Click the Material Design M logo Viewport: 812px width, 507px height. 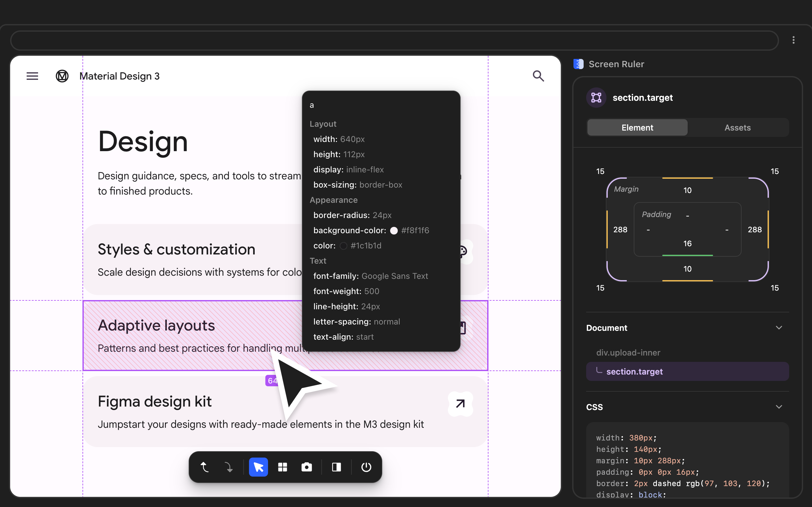(62, 76)
